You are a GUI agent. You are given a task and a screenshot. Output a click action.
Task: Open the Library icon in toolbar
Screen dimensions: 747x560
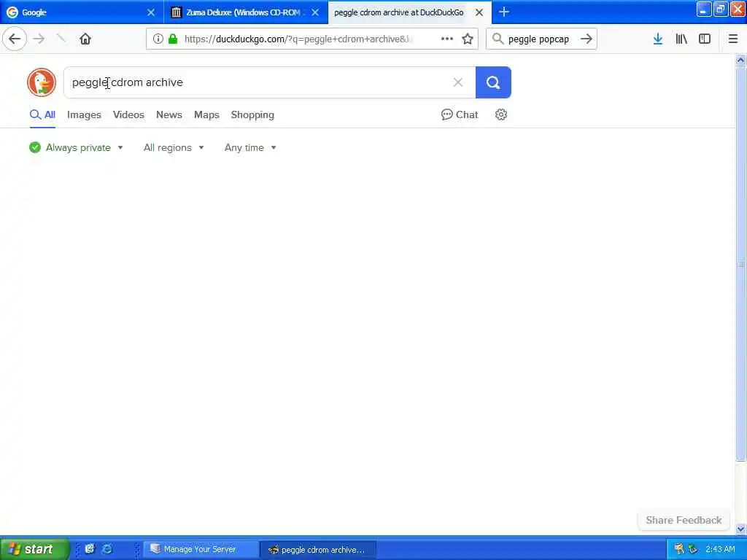681,39
